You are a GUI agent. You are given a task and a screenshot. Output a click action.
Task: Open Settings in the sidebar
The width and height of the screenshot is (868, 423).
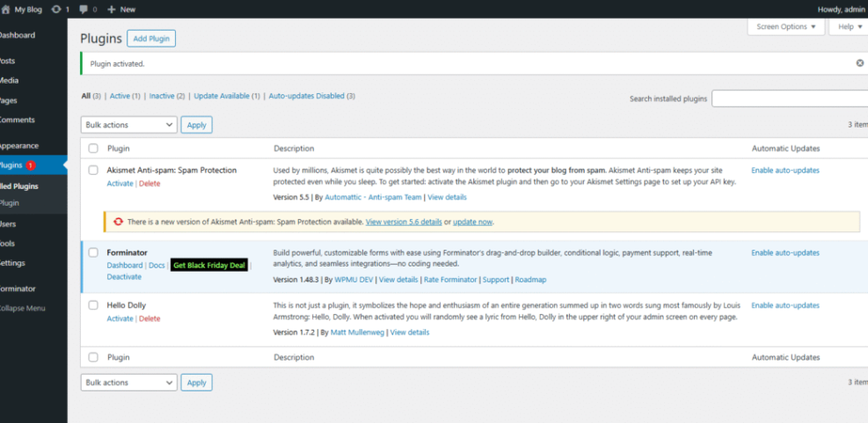(x=12, y=263)
